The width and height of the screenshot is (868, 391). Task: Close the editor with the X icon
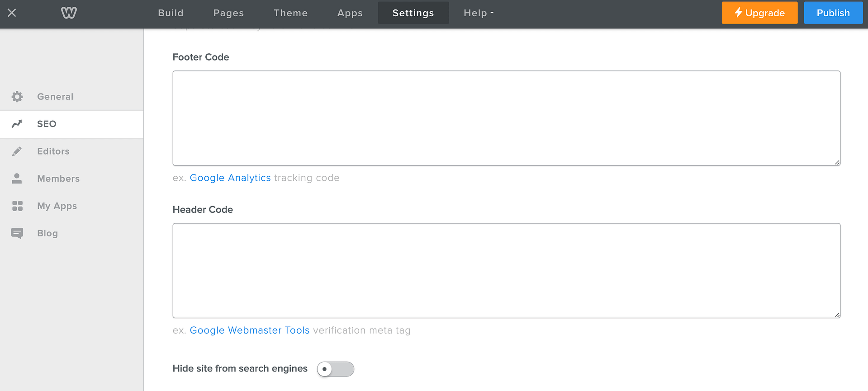[x=12, y=13]
